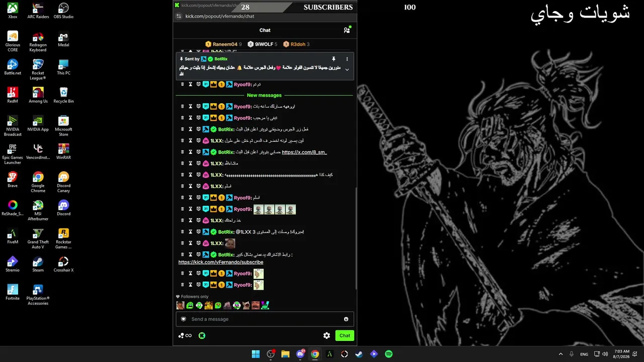The image size is (644, 362).
Task: Select Rocket League desktop icon
Action: 38,69
